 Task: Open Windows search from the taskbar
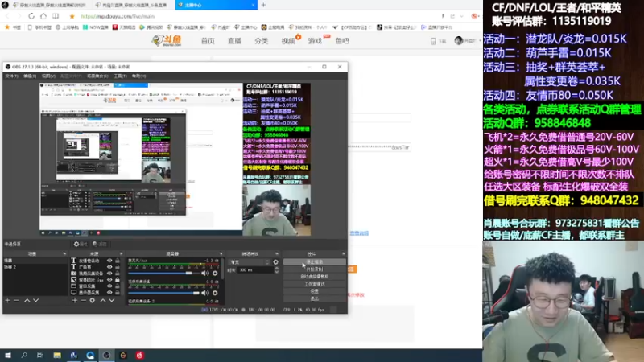click(24, 356)
